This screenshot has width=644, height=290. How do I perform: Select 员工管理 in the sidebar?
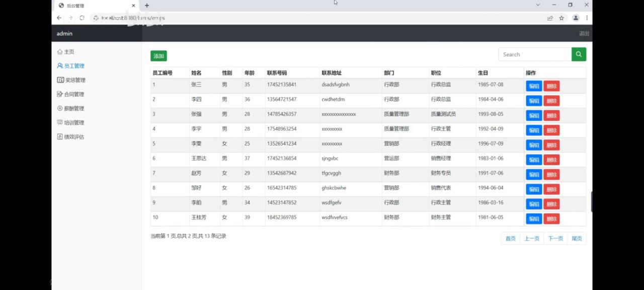(x=70, y=66)
